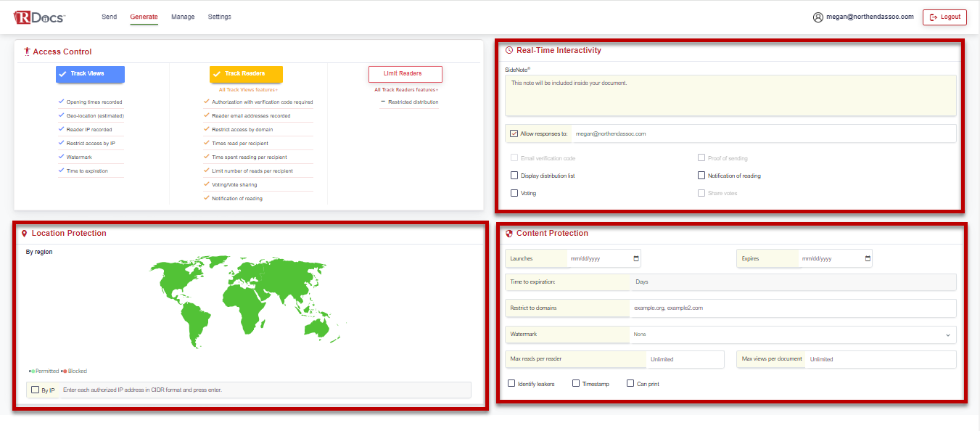Switch to the Manage tab
Viewport: 980px width, 431px height.
[x=183, y=16]
